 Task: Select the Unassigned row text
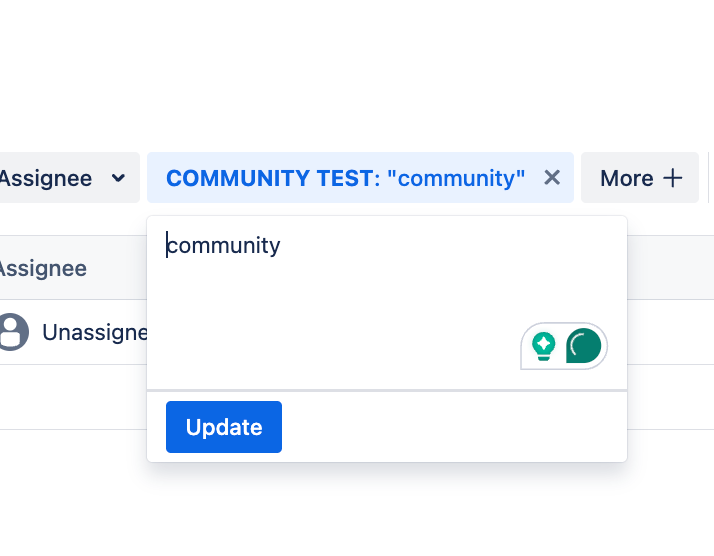tap(95, 332)
